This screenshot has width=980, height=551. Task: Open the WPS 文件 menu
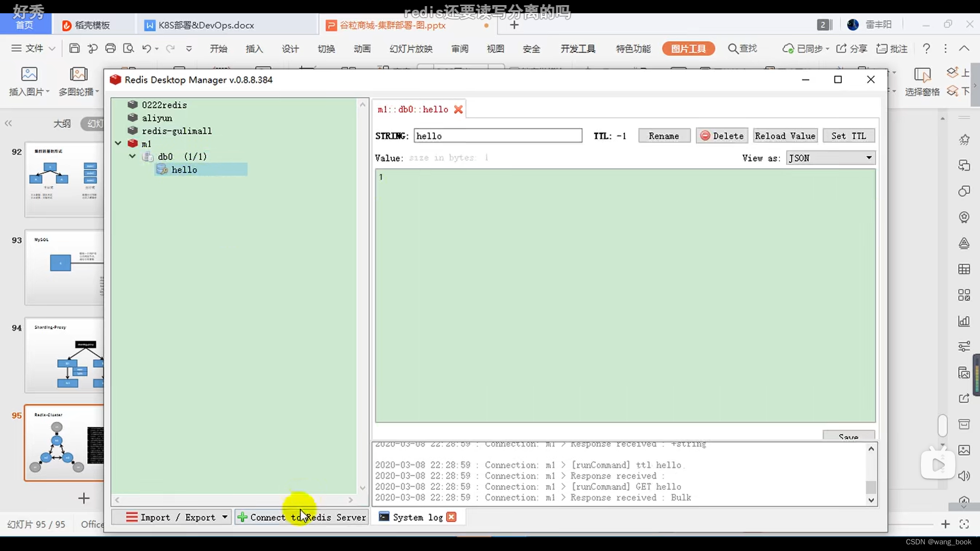click(x=33, y=48)
